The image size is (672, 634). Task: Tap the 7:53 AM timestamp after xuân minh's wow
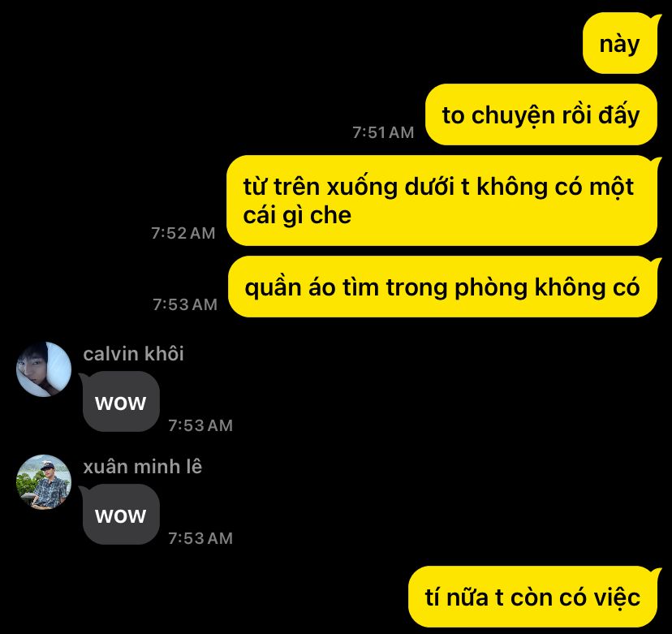[x=200, y=538]
